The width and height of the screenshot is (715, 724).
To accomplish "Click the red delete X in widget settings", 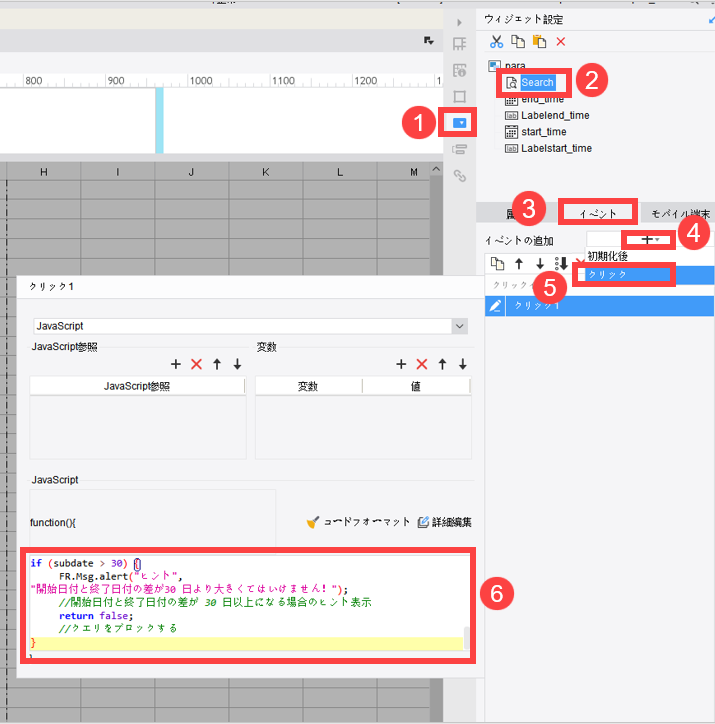I will point(561,42).
